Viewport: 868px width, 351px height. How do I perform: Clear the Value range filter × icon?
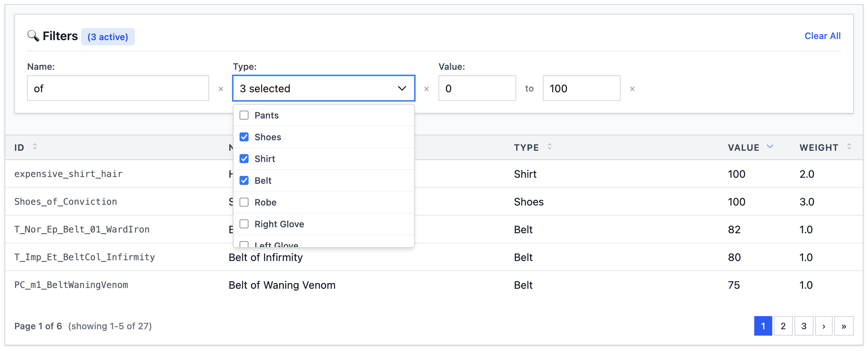(x=633, y=89)
